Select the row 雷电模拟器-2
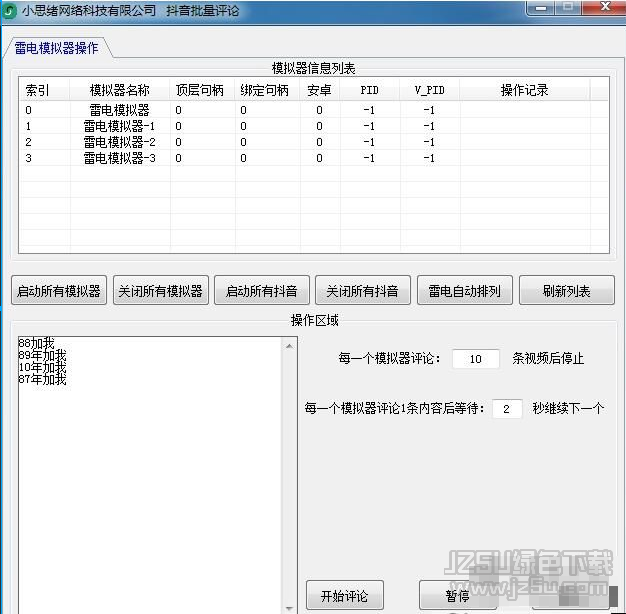This screenshot has width=626, height=614. (313, 142)
